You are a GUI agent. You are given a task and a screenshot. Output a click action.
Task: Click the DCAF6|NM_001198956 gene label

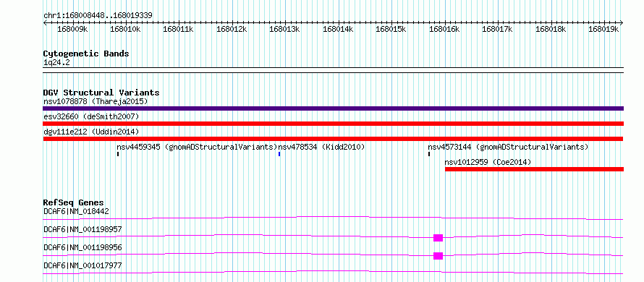point(82,247)
